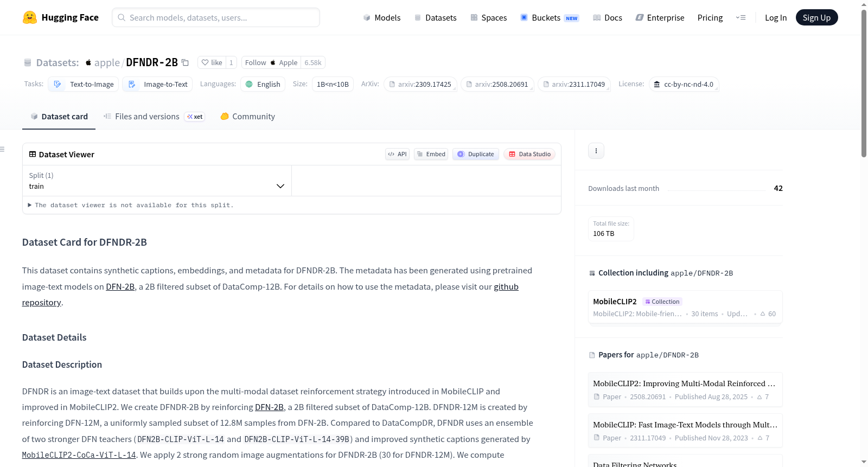The width and height of the screenshot is (868, 467).
Task: Switch to Files and versions tab
Action: click(154, 117)
